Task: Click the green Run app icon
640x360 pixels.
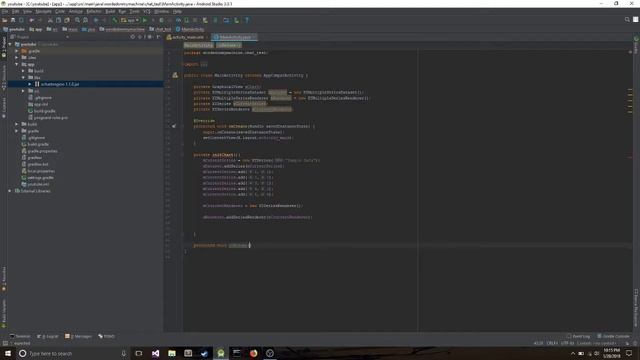Action: [x=144, y=20]
